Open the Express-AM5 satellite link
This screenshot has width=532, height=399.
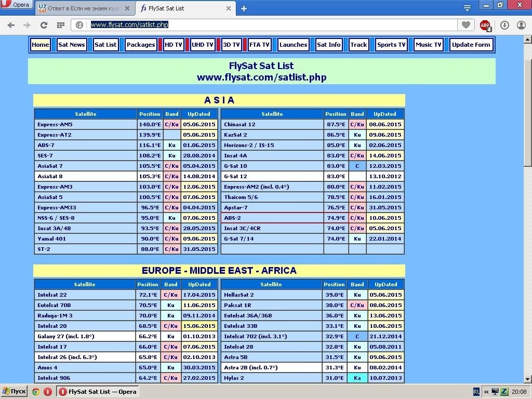tap(55, 125)
